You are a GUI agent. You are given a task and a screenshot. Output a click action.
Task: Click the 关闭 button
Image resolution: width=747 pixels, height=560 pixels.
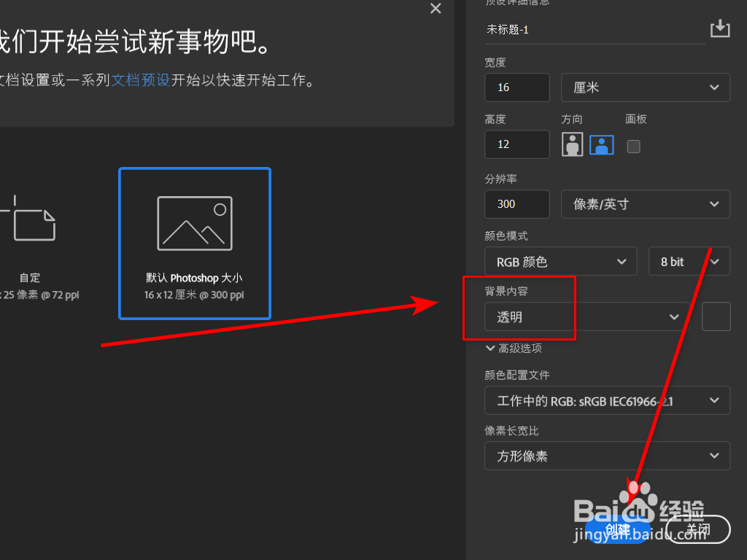pos(698,530)
